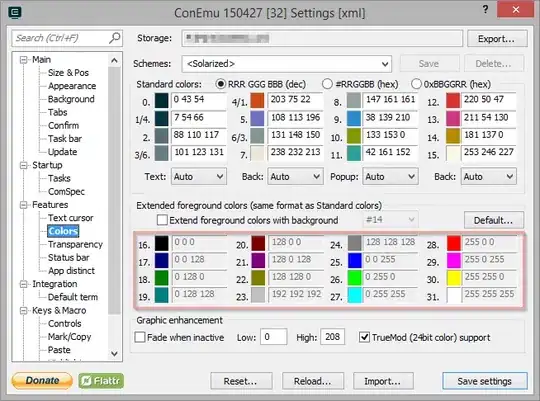The image size is (540, 401).
Task: Click color 7 value field 238 232 213
Action: click(x=295, y=152)
